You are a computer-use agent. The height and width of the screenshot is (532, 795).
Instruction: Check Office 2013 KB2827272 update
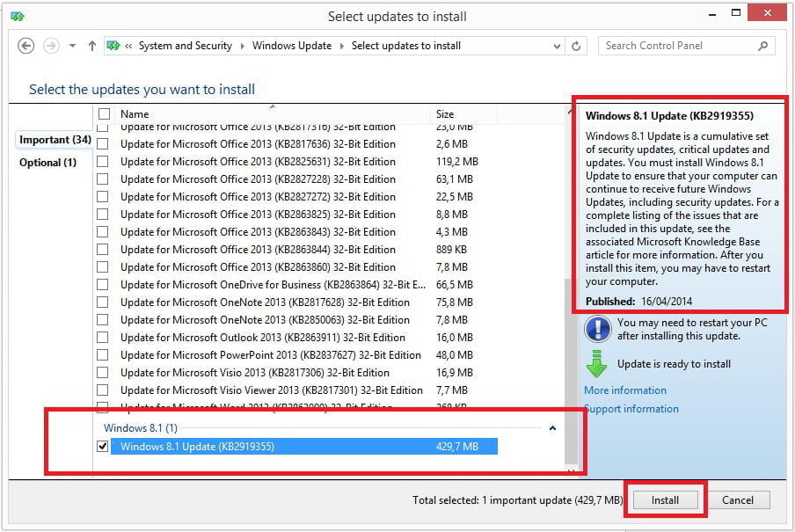click(x=102, y=197)
